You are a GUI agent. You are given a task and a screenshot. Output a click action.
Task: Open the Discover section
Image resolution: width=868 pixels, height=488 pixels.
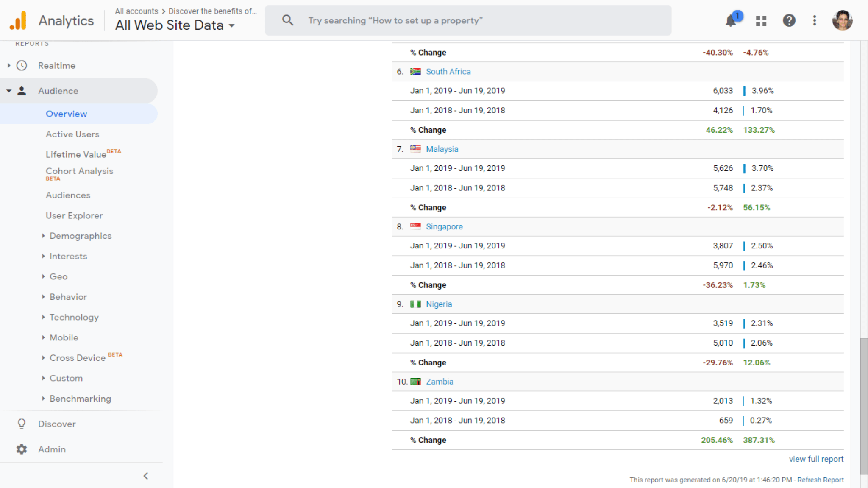click(x=57, y=424)
